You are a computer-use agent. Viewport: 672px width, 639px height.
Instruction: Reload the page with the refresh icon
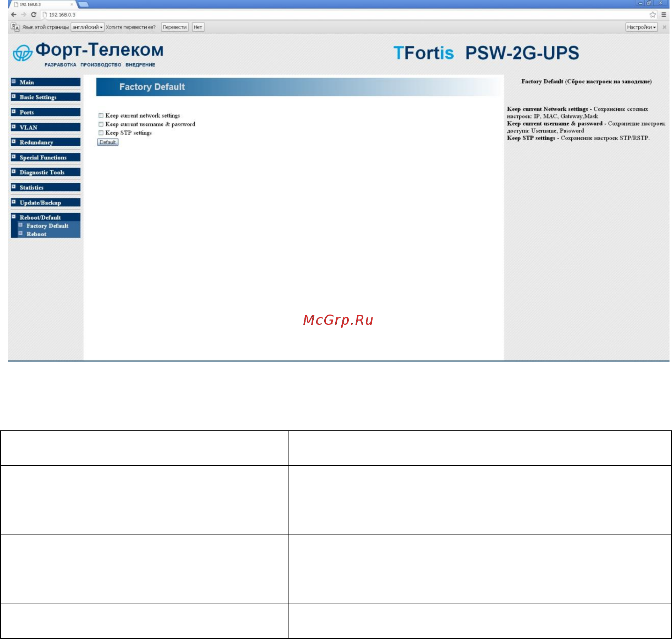(x=34, y=15)
